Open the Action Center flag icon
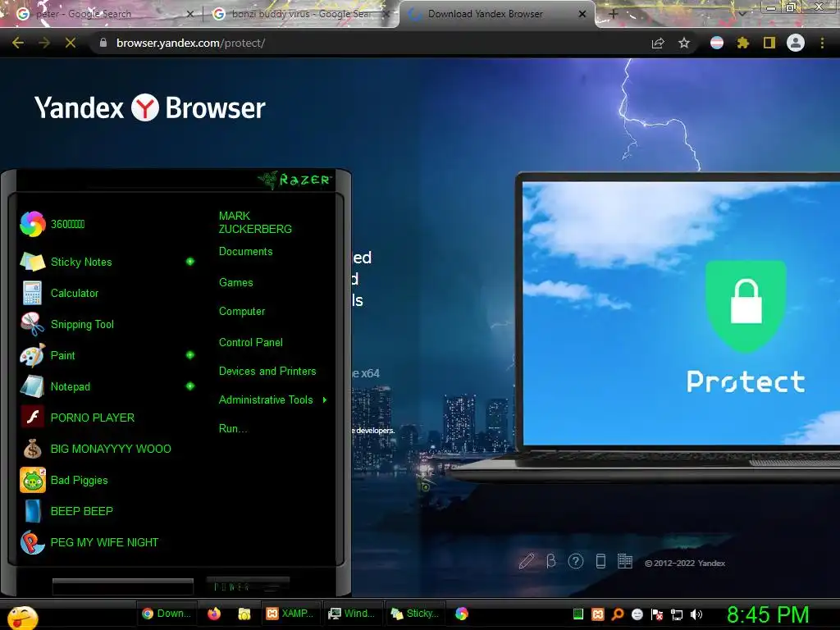840x630 pixels. [x=657, y=614]
